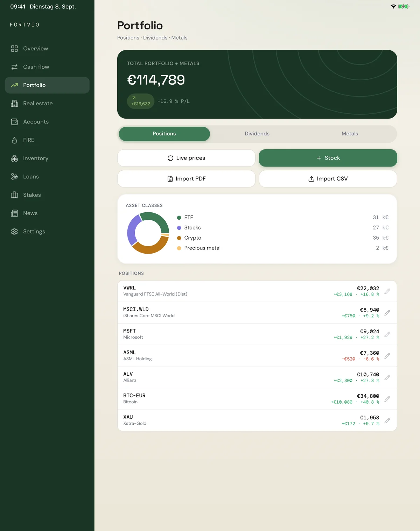Click the Wi-Fi status icon
The width and height of the screenshot is (420, 531).
pos(393,7)
